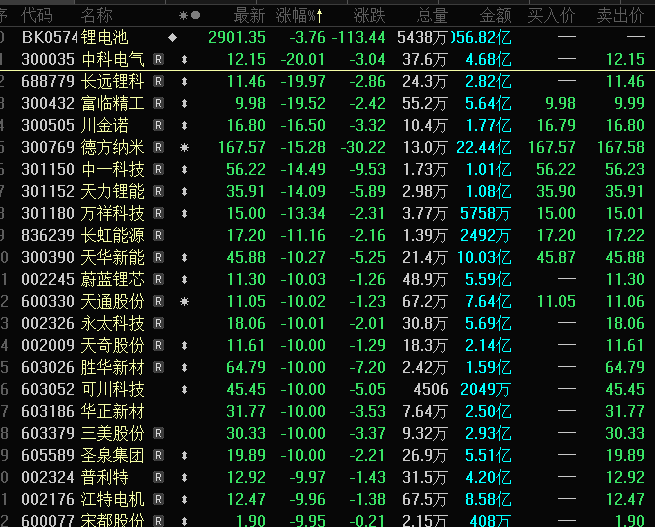This screenshot has width=655, height=527.
Task: Select stock code 300035
Action: [48, 59]
